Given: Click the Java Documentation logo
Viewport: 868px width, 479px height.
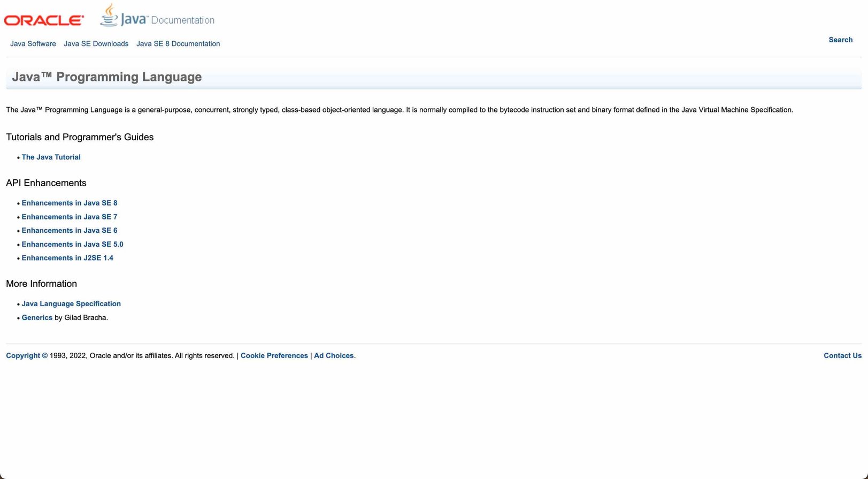Looking at the screenshot, I should (x=157, y=17).
